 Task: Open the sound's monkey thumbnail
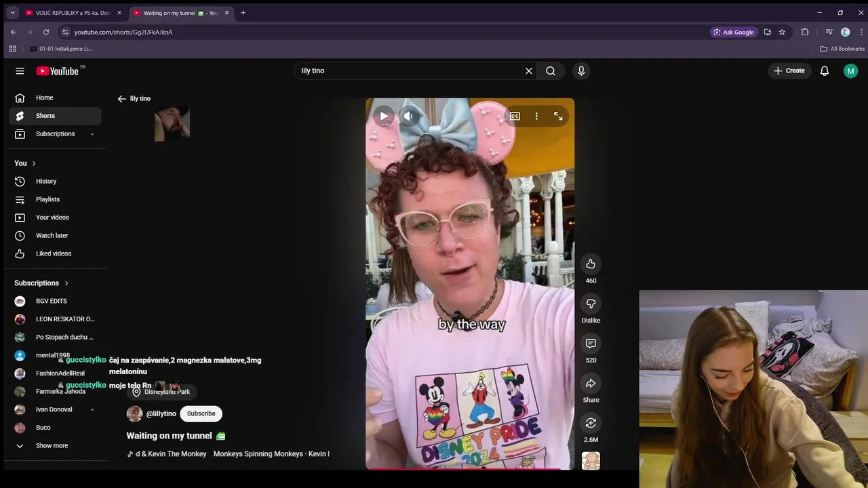click(x=591, y=461)
